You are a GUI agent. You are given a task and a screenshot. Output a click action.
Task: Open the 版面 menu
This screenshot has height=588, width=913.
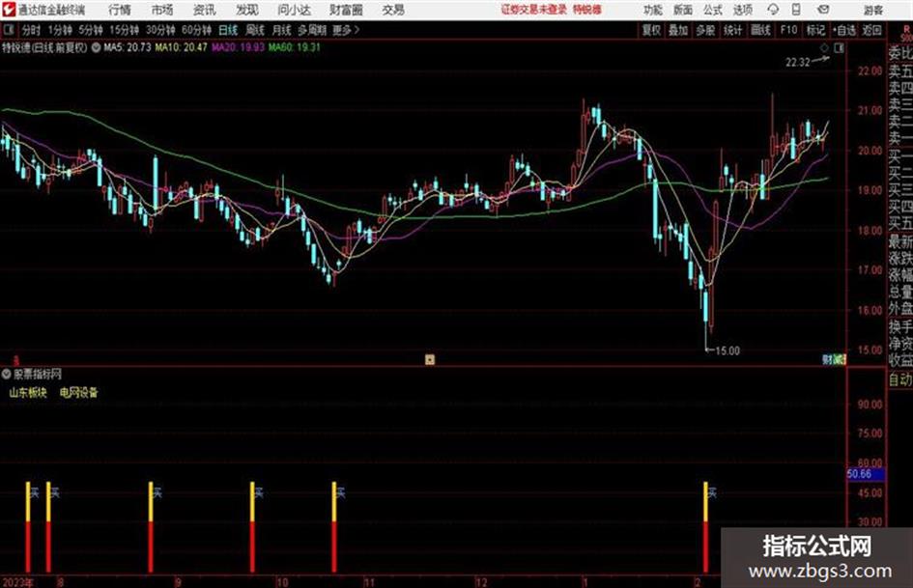pos(682,10)
